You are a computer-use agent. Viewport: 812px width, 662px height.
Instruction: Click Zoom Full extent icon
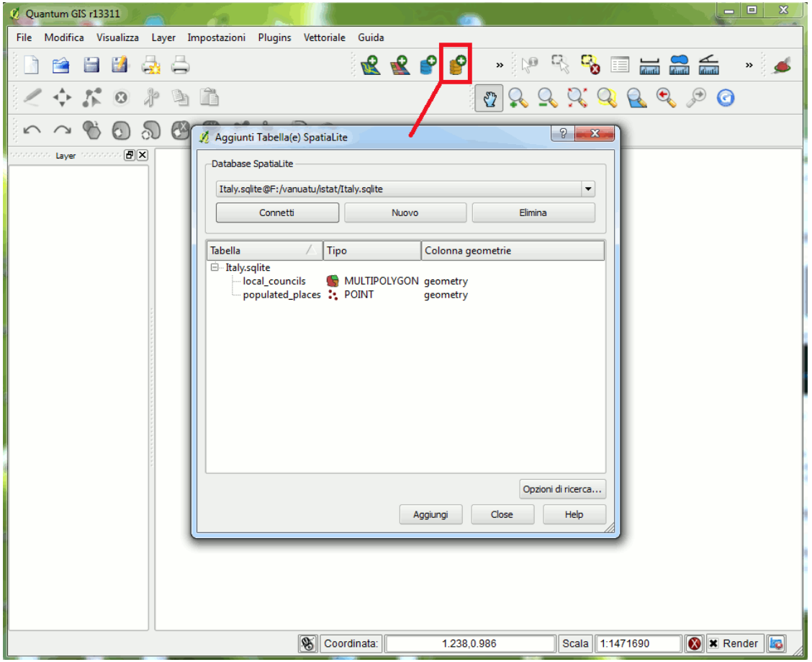(577, 98)
